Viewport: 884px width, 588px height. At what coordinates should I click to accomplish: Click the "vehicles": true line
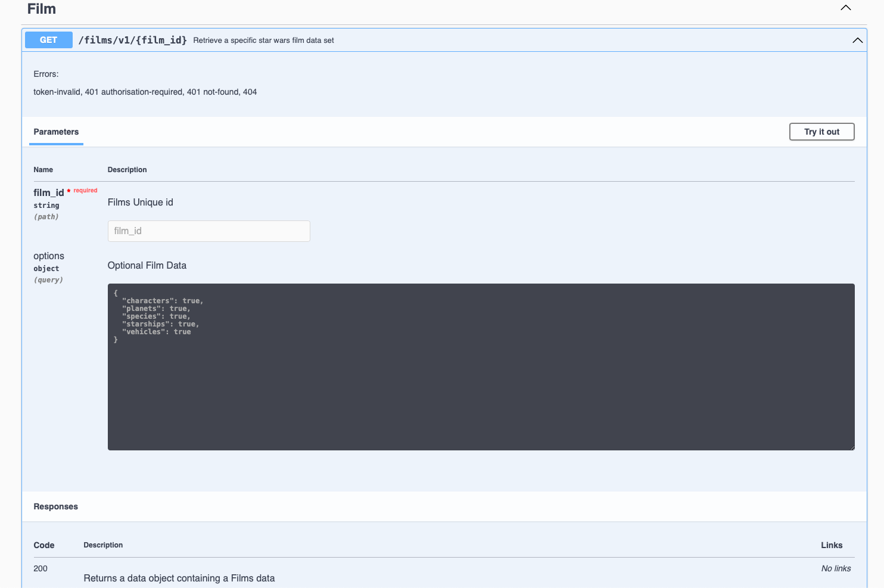pyautogui.click(x=157, y=332)
